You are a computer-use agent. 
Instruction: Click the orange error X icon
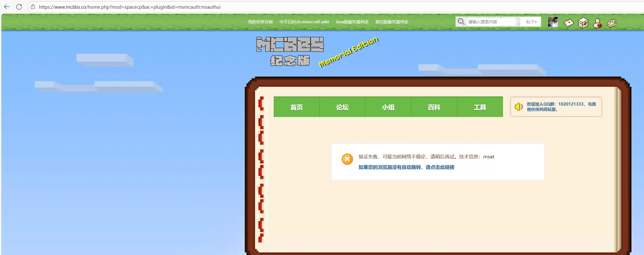point(347,159)
